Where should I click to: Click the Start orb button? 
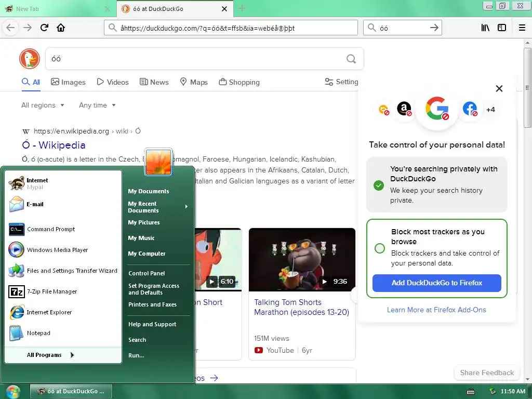[x=13, y=392]
